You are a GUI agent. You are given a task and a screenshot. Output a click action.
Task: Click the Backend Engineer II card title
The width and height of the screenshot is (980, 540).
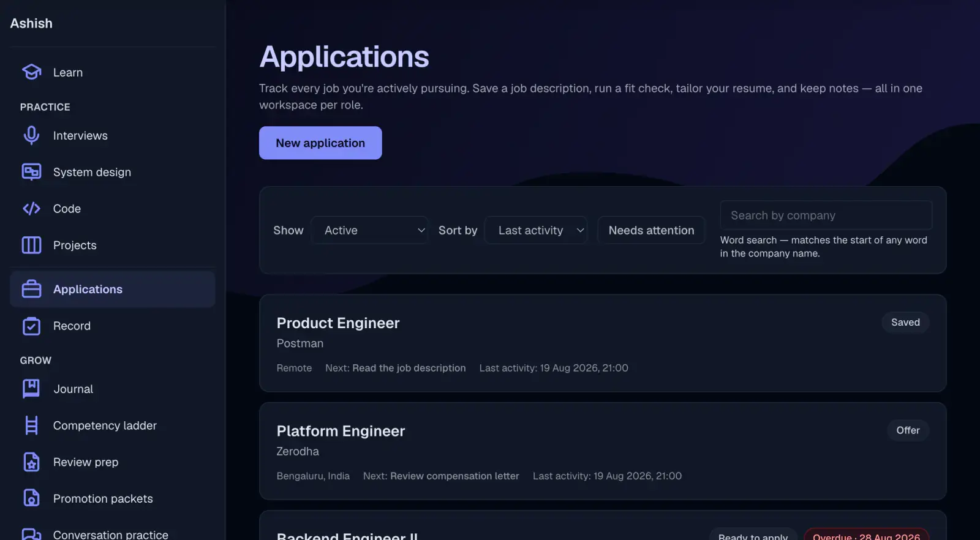point(347,535)
